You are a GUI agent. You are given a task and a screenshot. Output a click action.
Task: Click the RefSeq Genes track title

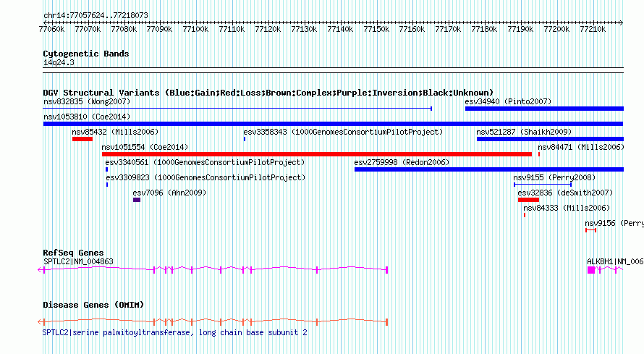73,253
